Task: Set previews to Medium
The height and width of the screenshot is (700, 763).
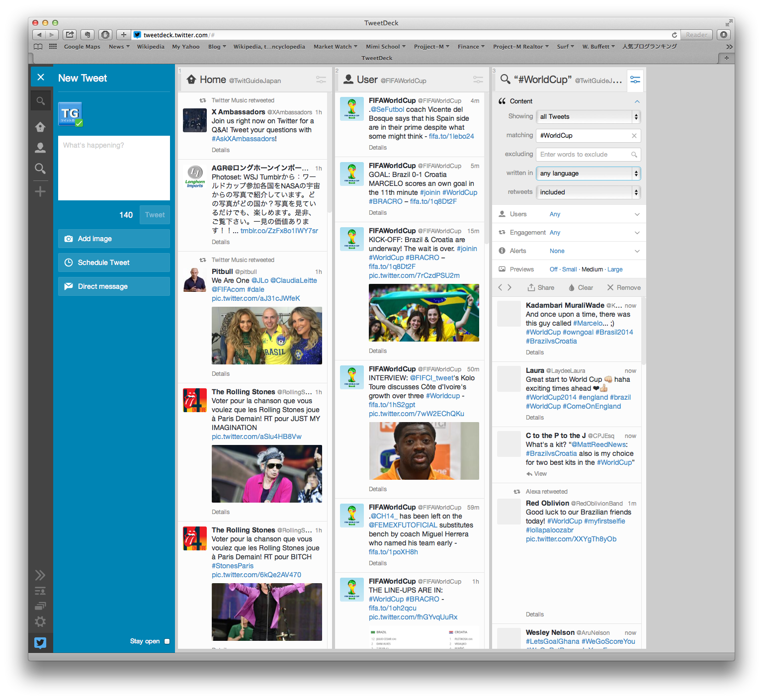Action: point(593,269)
